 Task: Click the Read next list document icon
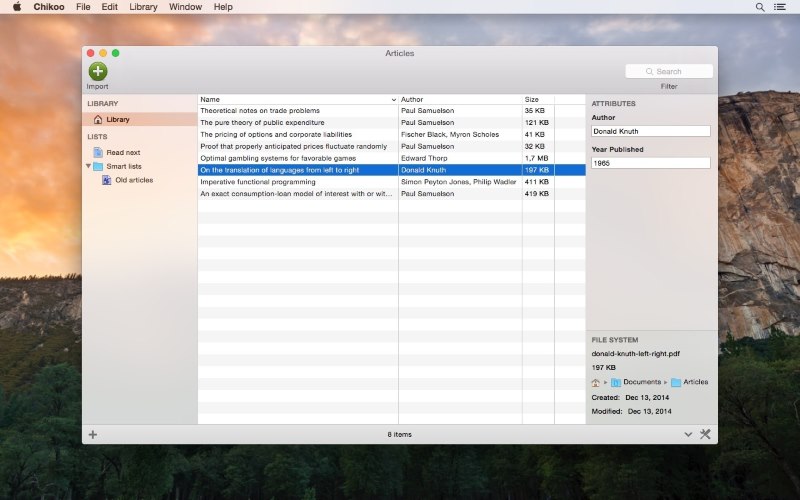[x=98, y=152]
